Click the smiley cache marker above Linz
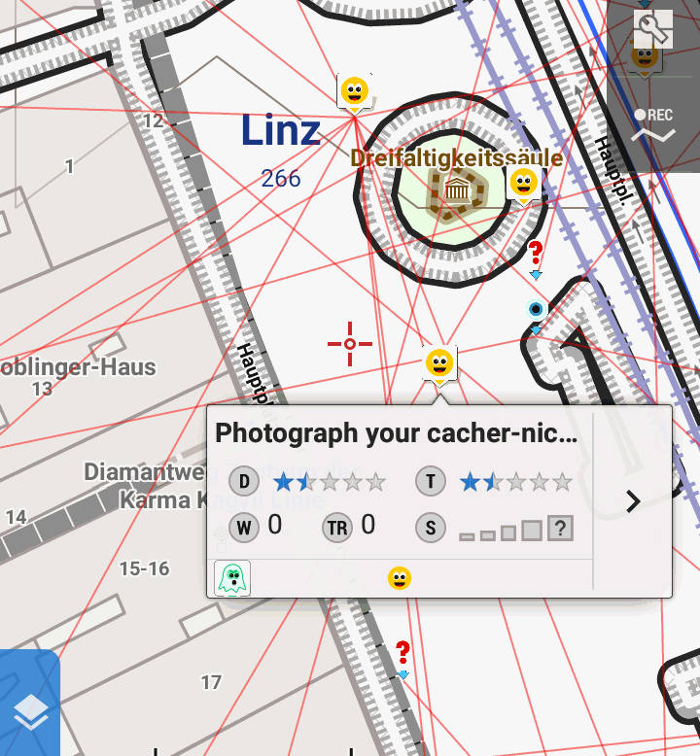The image size is (700, 756). pos(355,92)
